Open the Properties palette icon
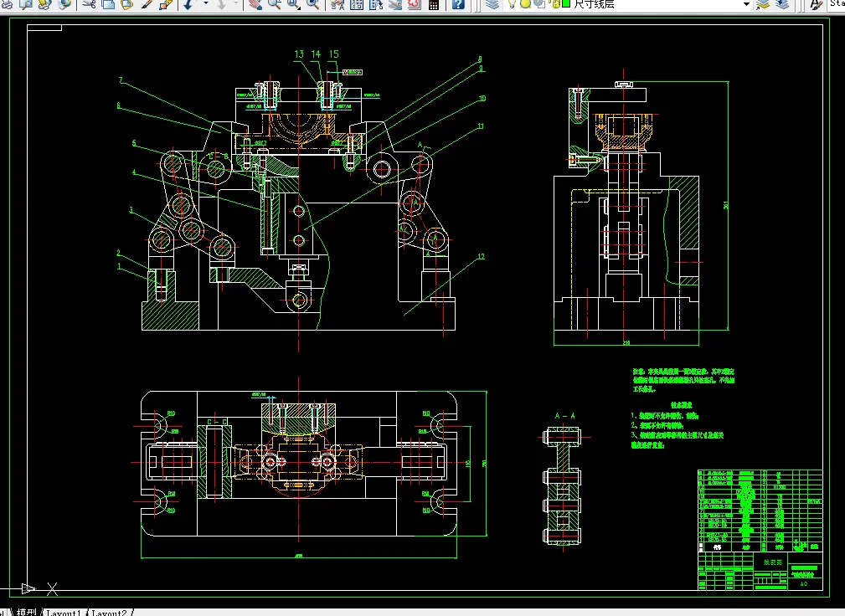This screenshot has width=845, height=616. point(337,4)
